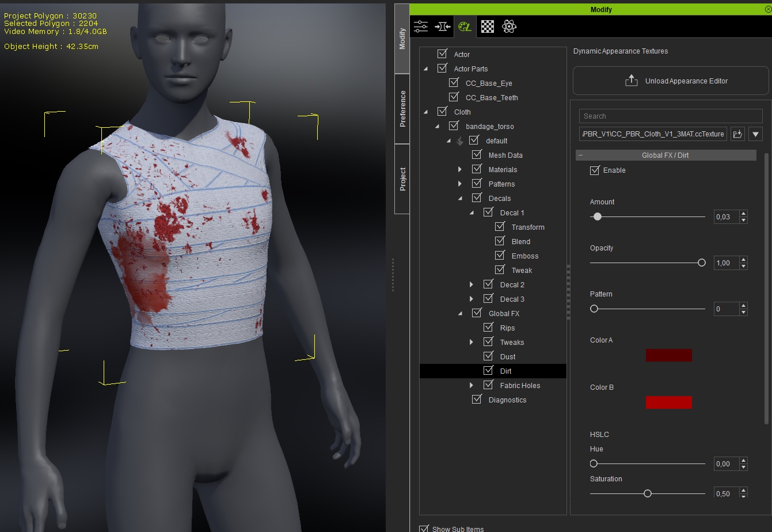Expand the Materials tree node
772x532 pixels.
click(x=460, y=169)
